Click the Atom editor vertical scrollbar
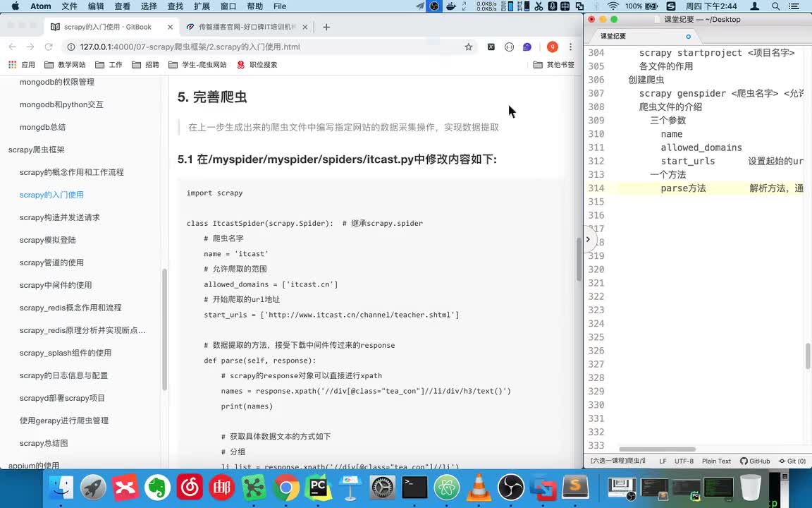 tap(808, 356)
